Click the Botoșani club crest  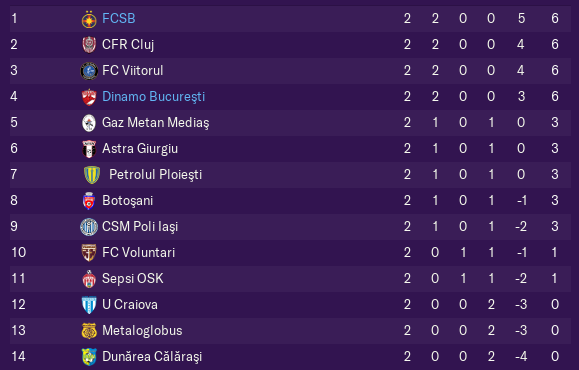(x=89, y=201)
